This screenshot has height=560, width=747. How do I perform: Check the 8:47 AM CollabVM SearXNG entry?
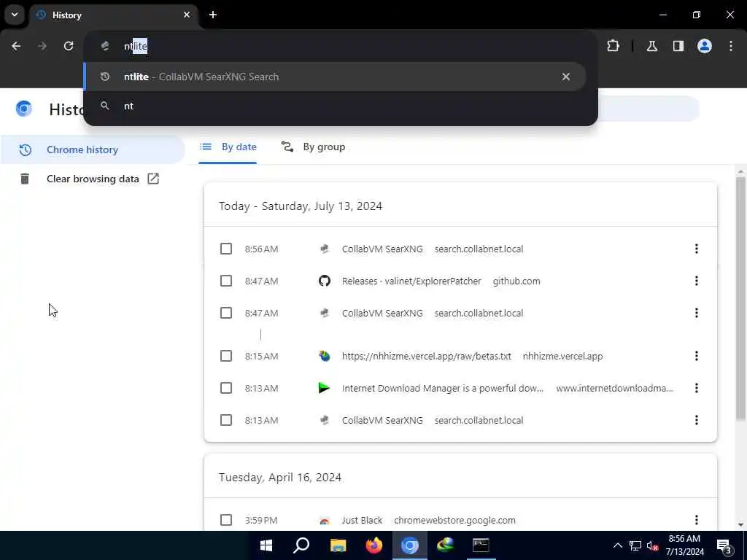pos(226,313)
